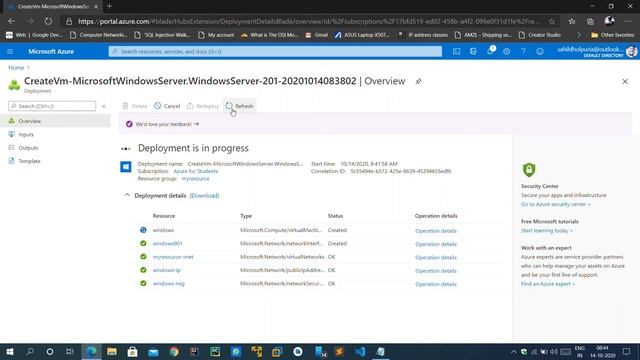This screenshot has height=360, width=640.
Task: Open Azure portal settings gear
Action: point(507,51)
